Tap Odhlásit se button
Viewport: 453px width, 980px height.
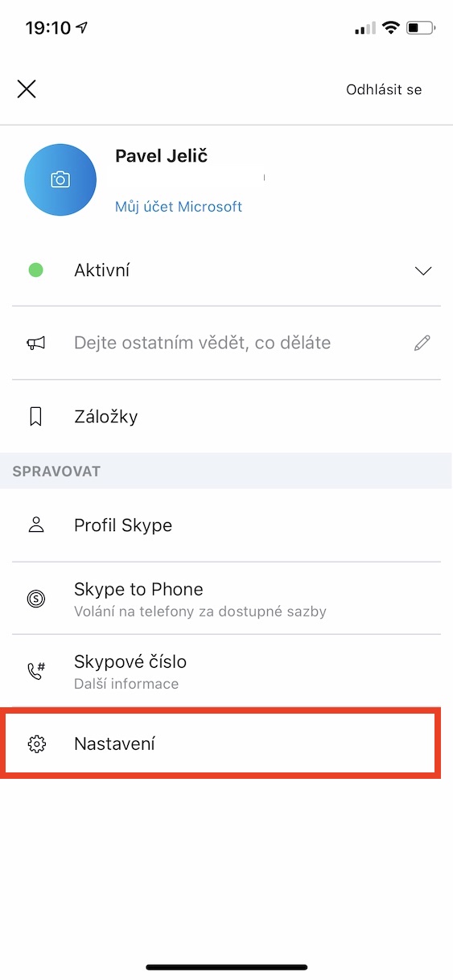(x=384, y=89)
